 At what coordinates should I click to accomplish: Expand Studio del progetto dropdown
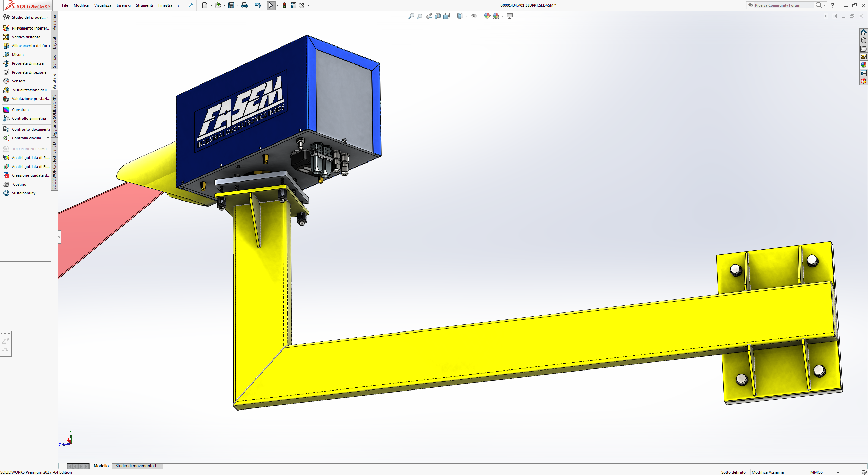point(48,17)
